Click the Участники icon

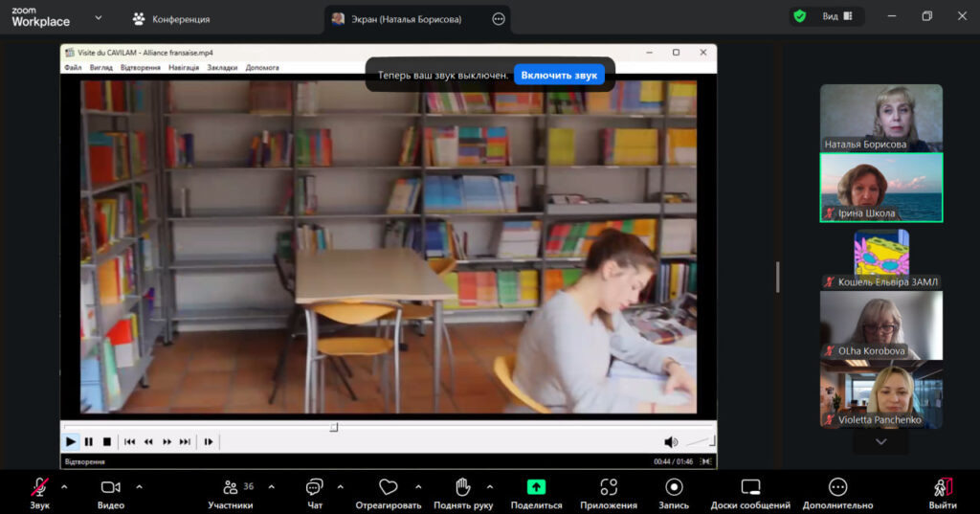[231, 487]
